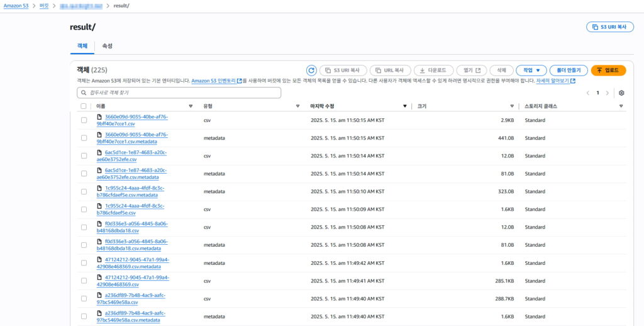644x326 pixels.
Task: Click the file icon of 1c955c24…b786cfdaef5e.csv
Action: [x=99, y=206]
